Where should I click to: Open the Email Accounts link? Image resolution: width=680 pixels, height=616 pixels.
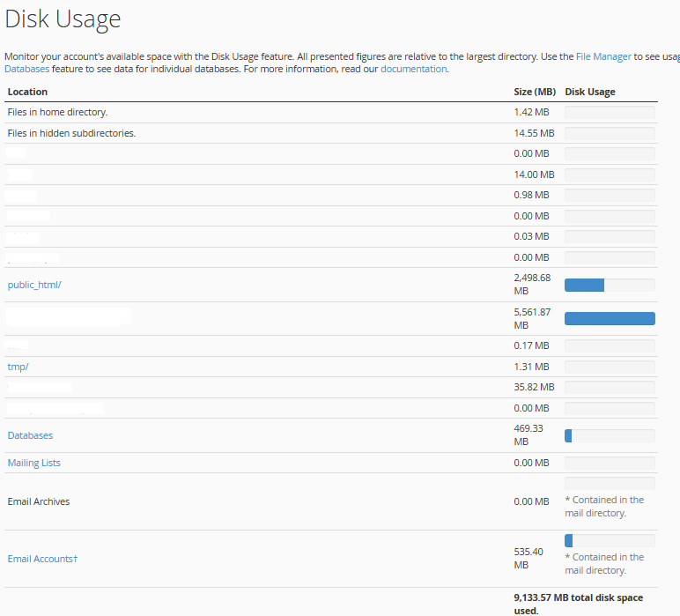42,559
